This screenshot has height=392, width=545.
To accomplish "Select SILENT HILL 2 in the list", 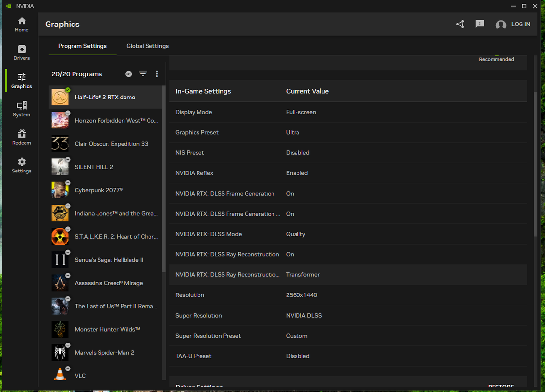I will click(x=105, y=167).
